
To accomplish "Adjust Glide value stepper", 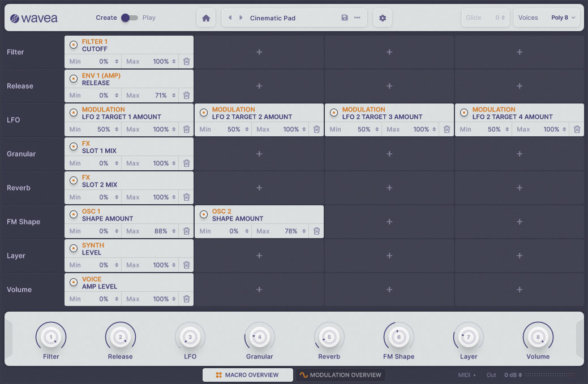I will pyautogui.click(x=503, y=18).
